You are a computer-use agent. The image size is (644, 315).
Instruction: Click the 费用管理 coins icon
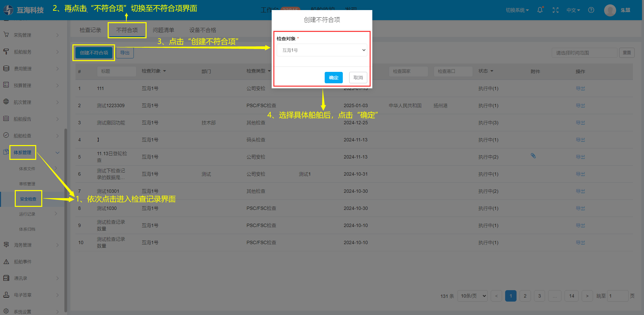point(6,68)
